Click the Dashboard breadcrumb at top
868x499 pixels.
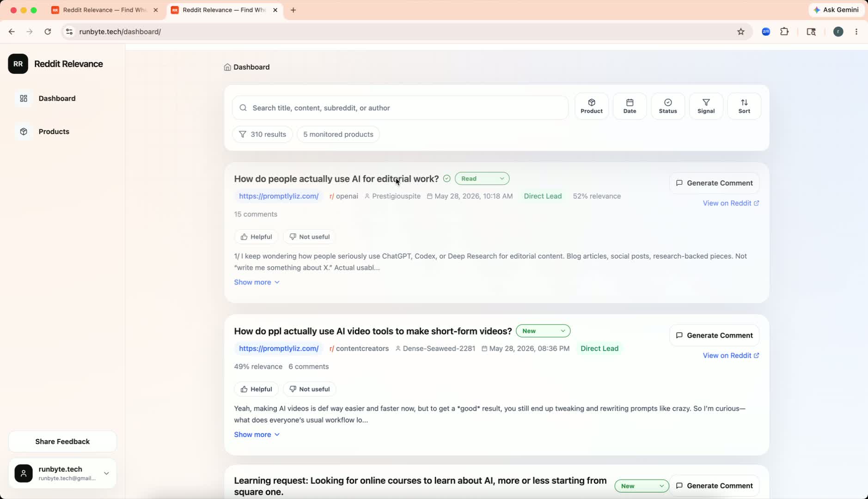[247, 67]
